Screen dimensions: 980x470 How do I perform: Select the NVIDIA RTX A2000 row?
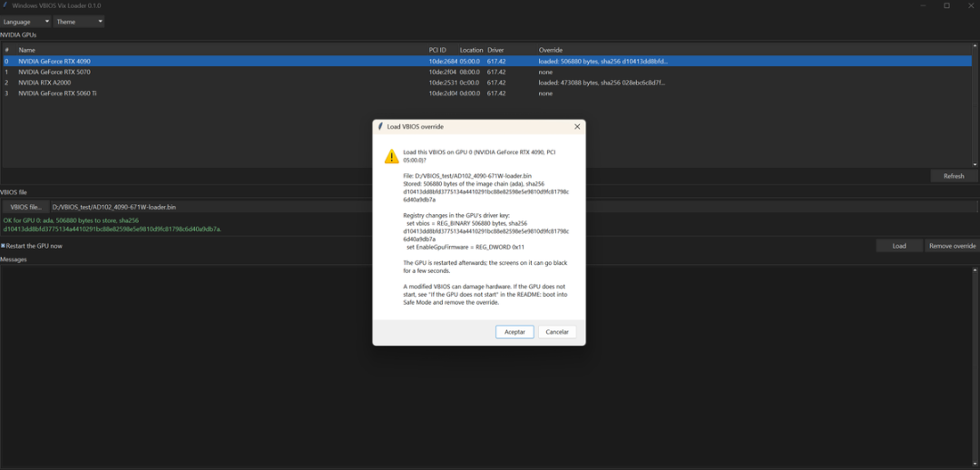(487, 83)
